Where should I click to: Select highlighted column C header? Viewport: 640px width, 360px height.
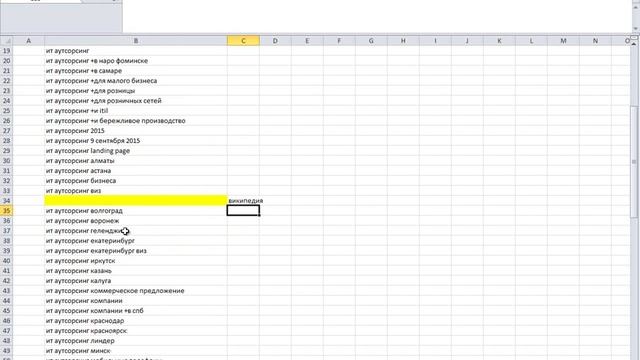(x=243, y=41)
